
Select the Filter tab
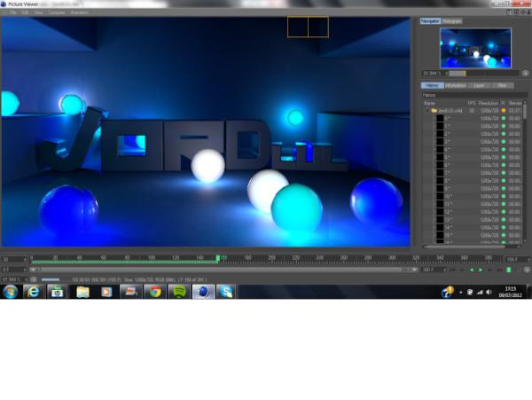pyautogui.click(x=502, y=85)
